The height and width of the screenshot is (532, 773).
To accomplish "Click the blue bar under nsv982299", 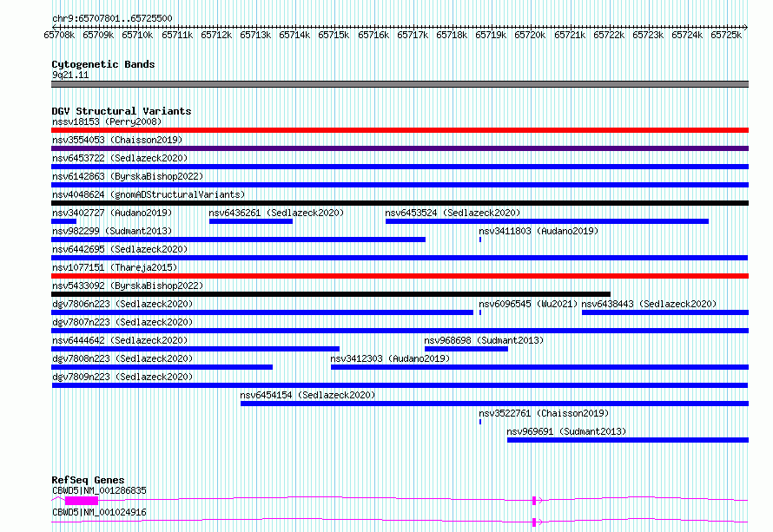I will coord(239,240).
